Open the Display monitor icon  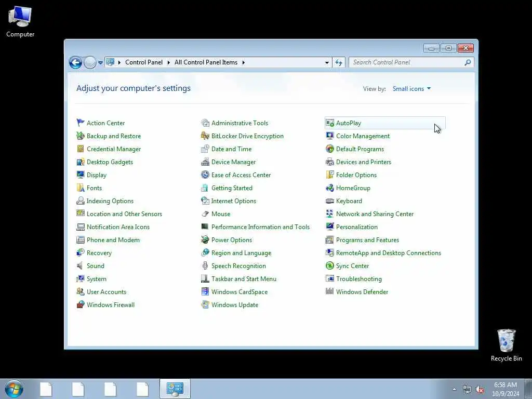pos(81,175)
